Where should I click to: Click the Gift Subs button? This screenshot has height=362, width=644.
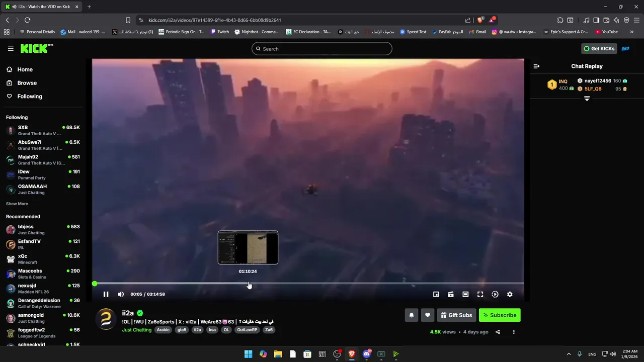[x=457, y=315]
